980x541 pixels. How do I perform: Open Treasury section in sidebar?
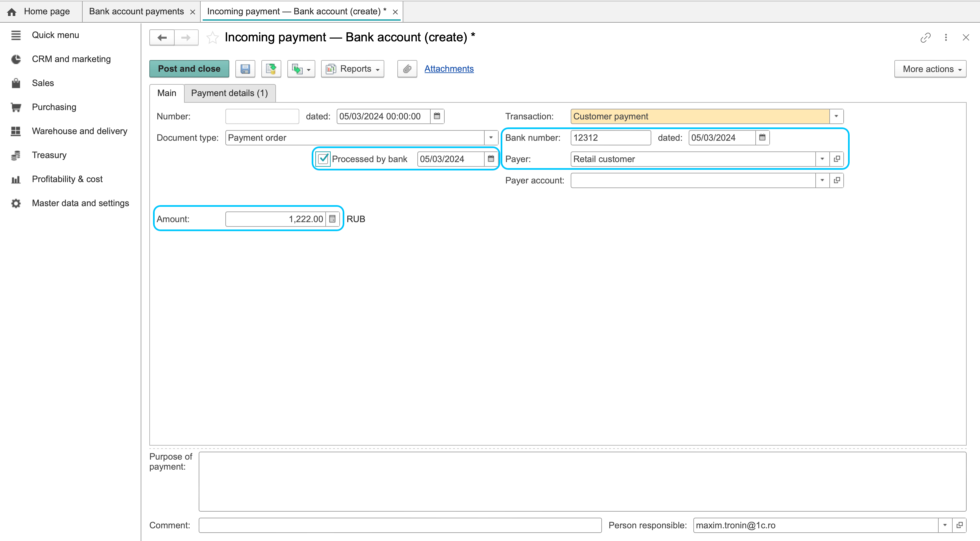click(x=49, y=155)
